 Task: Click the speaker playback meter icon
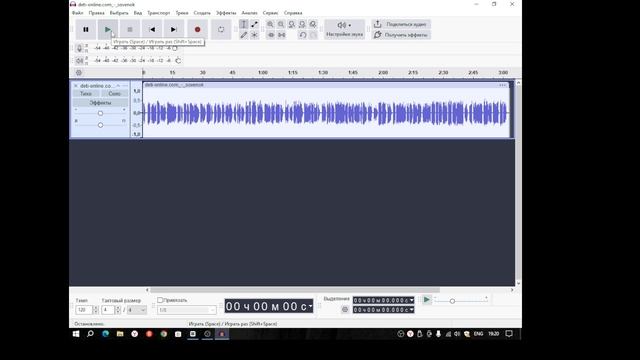(x=80, y=60)
